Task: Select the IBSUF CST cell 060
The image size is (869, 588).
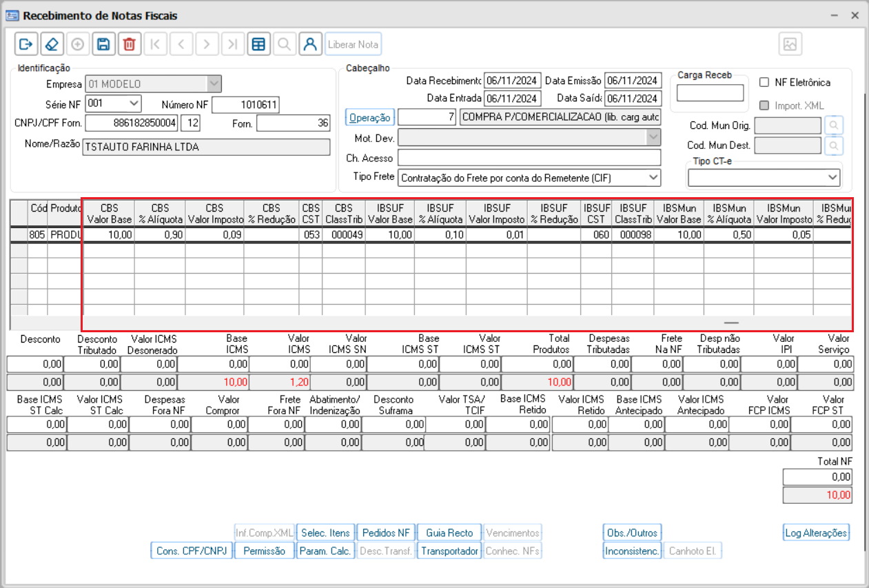Action: [596, 234]
